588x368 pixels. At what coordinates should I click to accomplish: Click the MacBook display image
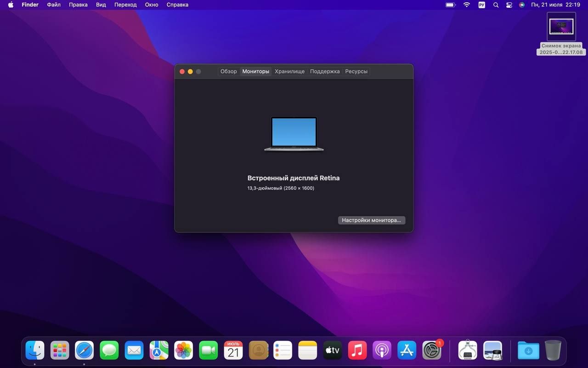point(294,133)
